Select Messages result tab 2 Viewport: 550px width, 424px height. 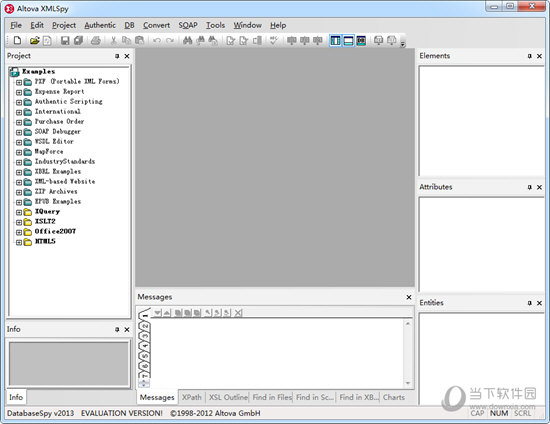coord(145,327)
